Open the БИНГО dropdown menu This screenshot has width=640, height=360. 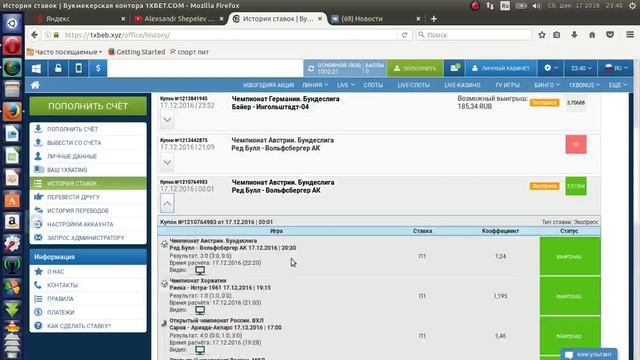click(x=547, y=85)
